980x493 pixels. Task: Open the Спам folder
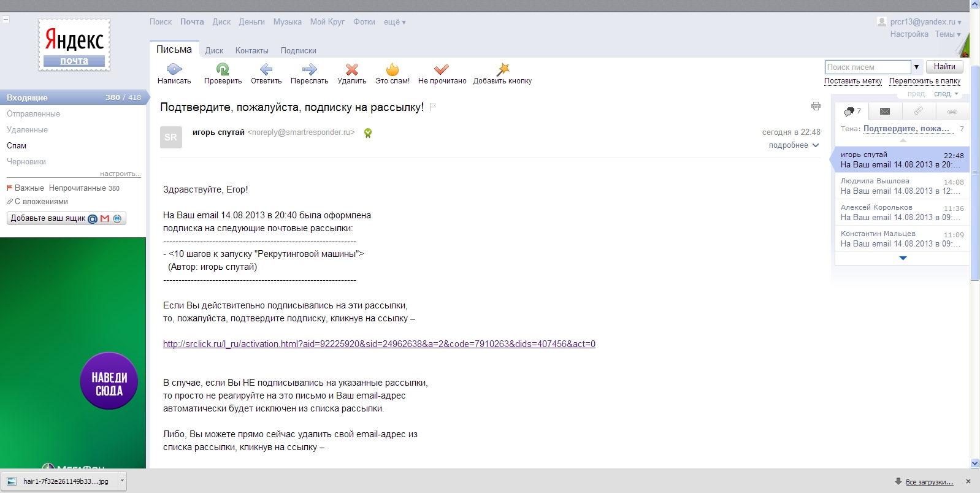point(17,146)
